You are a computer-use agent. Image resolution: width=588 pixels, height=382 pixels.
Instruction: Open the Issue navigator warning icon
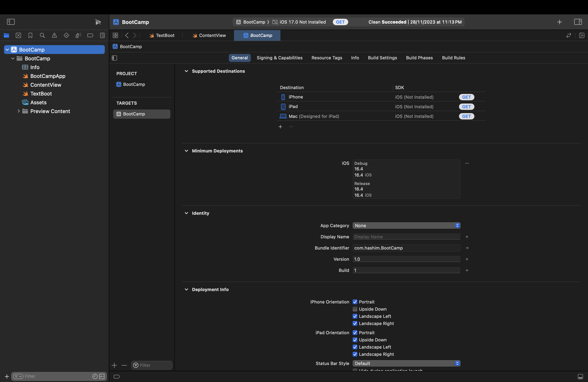pos(54,36)
